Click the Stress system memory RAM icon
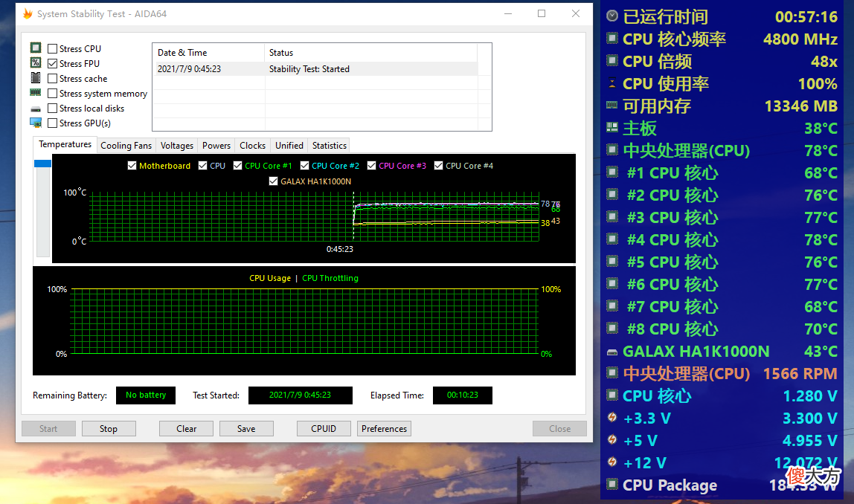Image resolution: width=854 pixels, height=504 pixels. pos(36,92)
